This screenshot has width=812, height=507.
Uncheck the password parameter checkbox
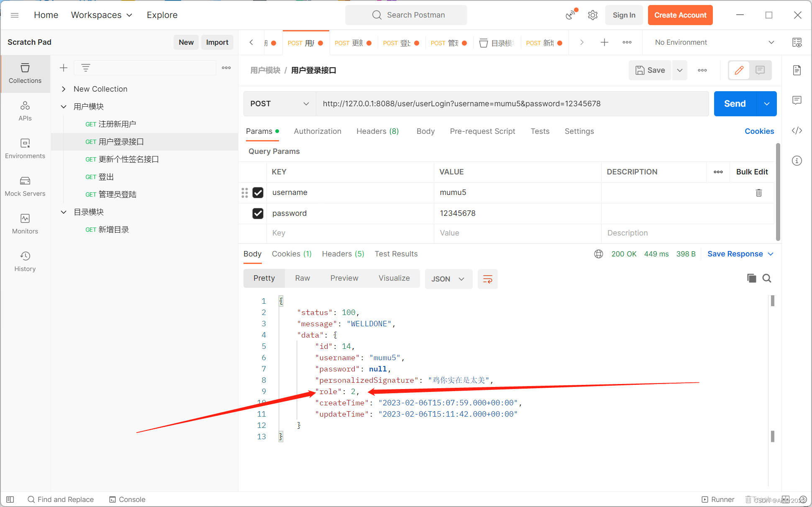[258, 213]
